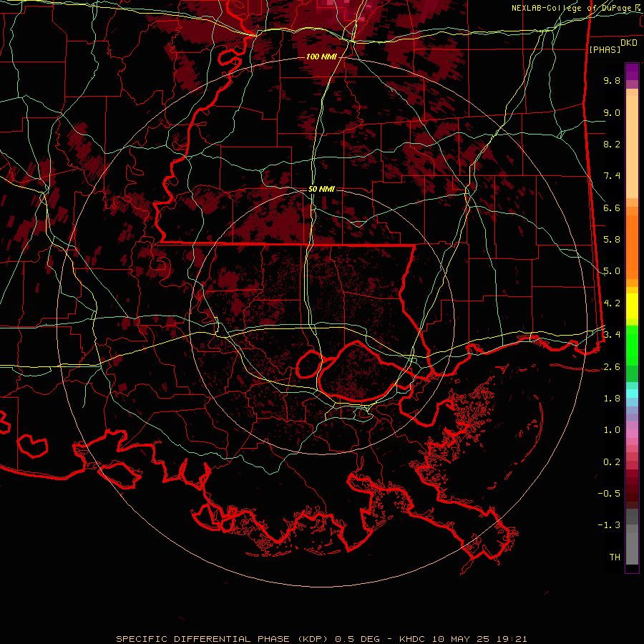Screen dimensions: 644x644
Task: Click the 5.0 scale value
Action: (612, 271)
